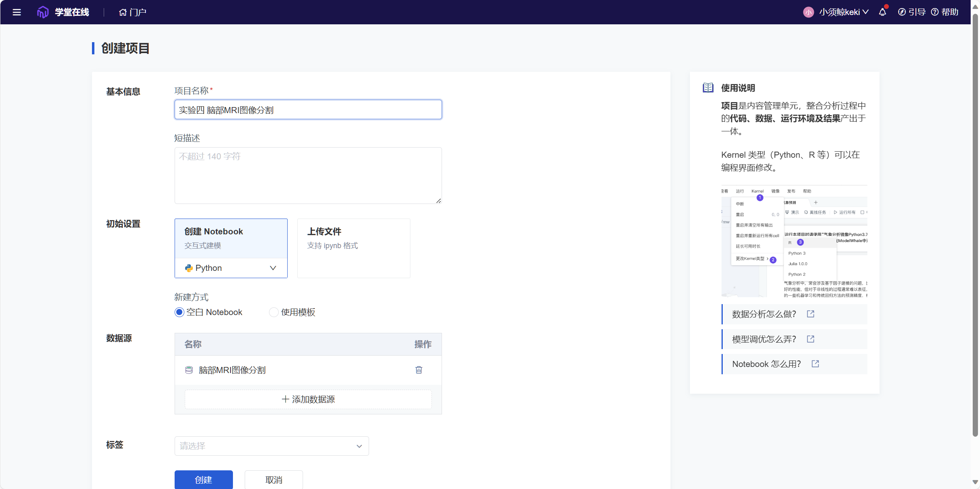
Task: Click the user avatar icon
Action: [808, 12]
